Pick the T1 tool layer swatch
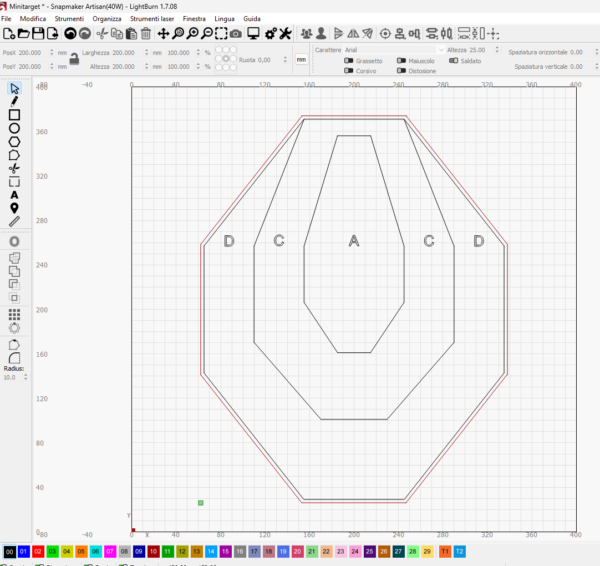The image size is (600, 566). tap(445, 551)
